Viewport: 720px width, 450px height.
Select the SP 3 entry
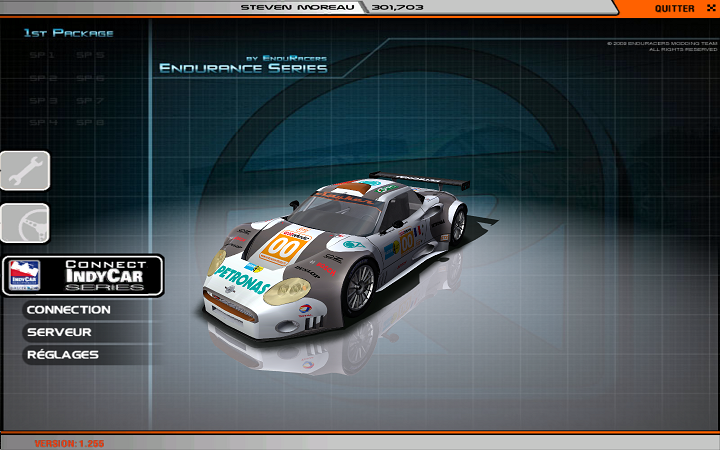pyautogui.click(x=43, y=101)
